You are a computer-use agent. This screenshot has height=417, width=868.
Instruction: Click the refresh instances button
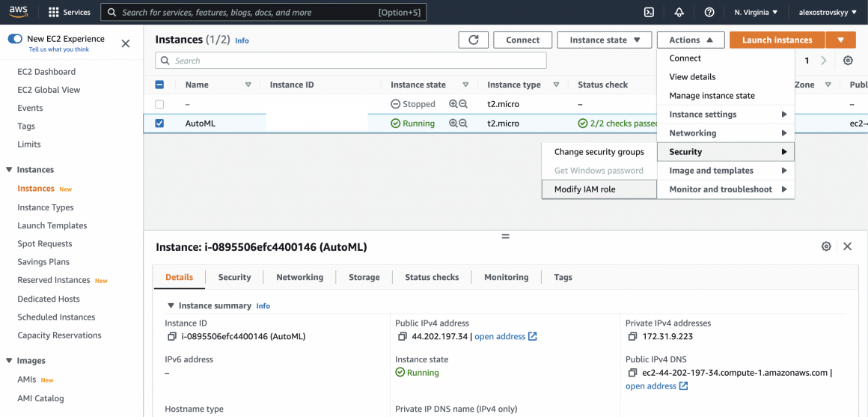pos(473,40)
